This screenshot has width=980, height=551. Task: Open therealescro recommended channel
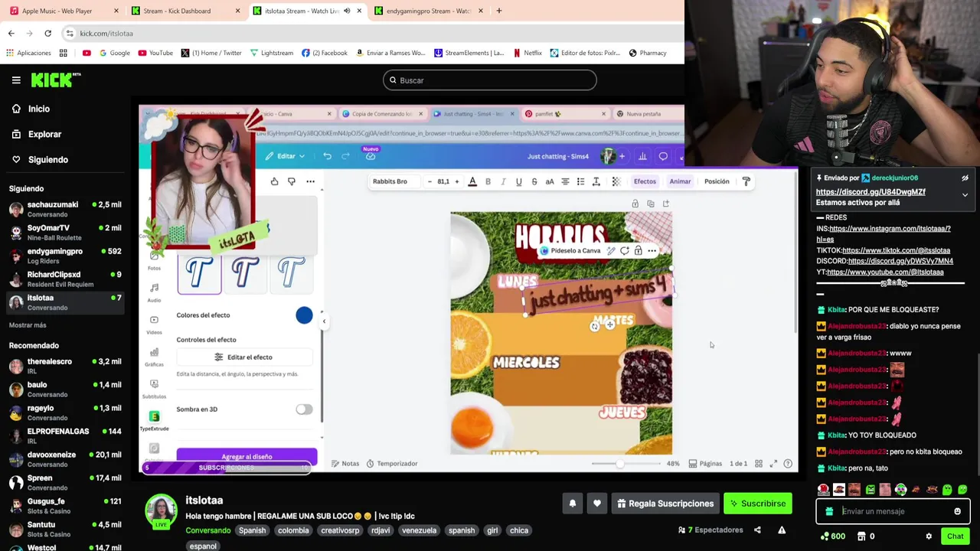pos(65,366)
